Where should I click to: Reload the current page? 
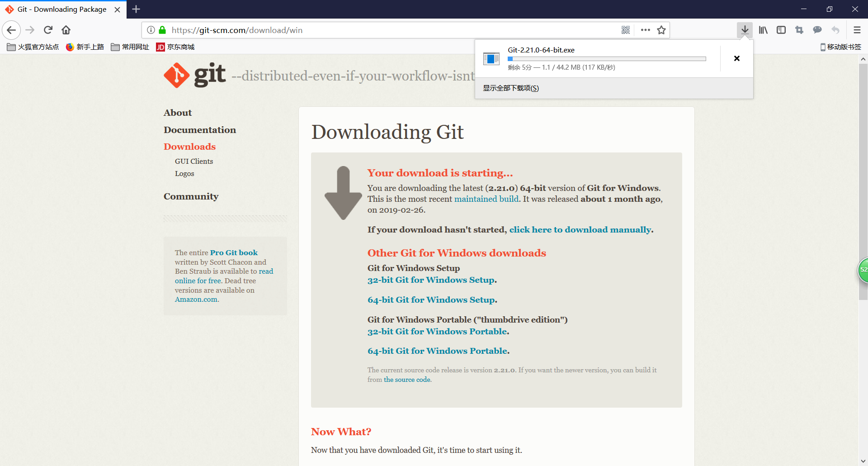48,30
